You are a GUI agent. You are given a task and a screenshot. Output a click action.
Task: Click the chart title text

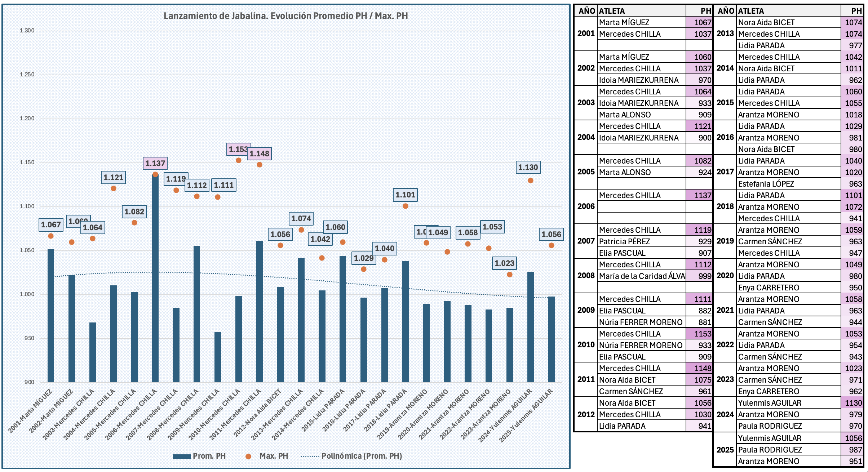[285, 16]
